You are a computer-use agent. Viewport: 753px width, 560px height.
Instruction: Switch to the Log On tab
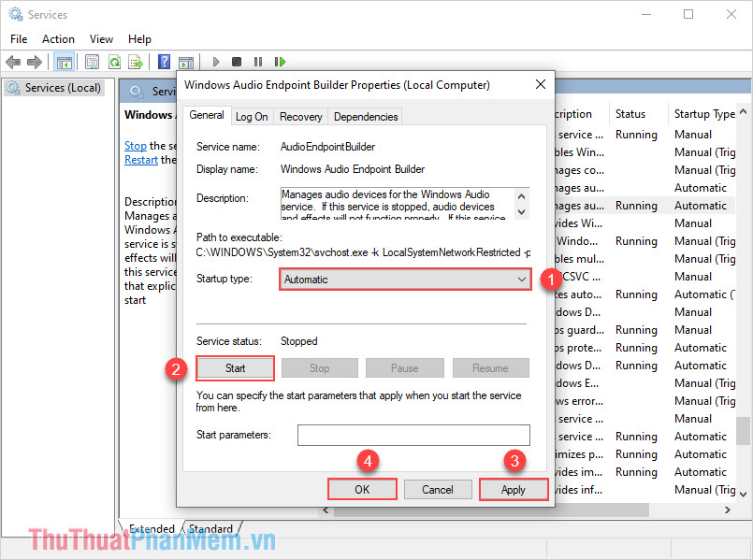252,117
